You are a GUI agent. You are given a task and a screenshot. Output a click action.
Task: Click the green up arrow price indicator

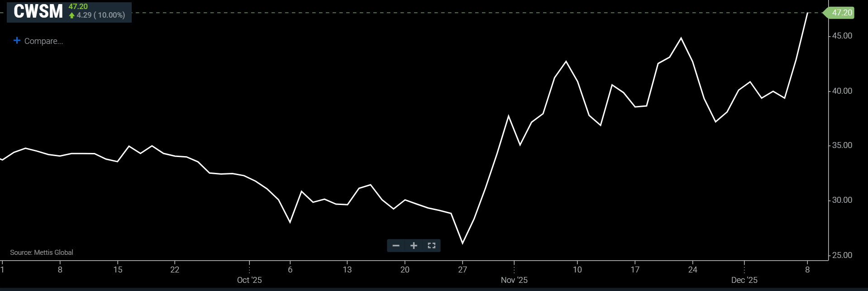point(72,15)
